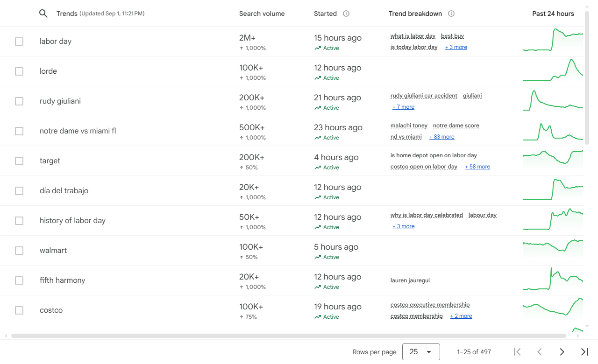Check the target row checkbox
Viewport: 598px width, 364px height.
(19, 161)
